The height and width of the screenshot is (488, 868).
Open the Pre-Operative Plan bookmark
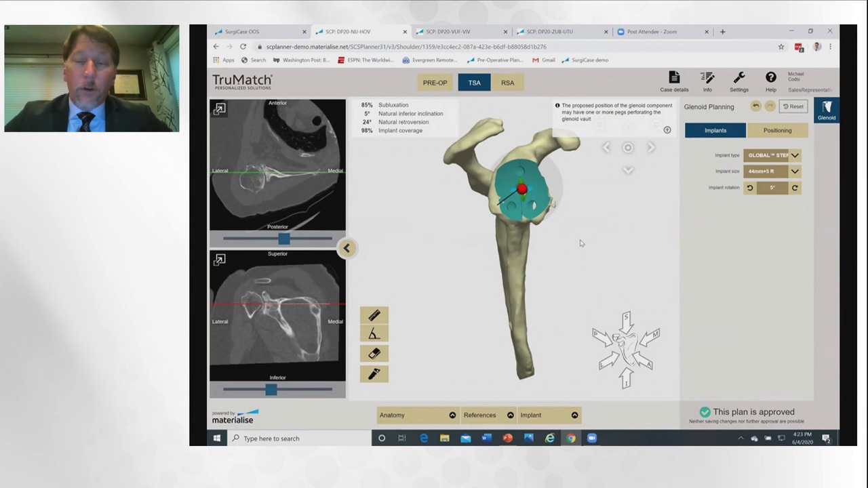click(494, 60)
